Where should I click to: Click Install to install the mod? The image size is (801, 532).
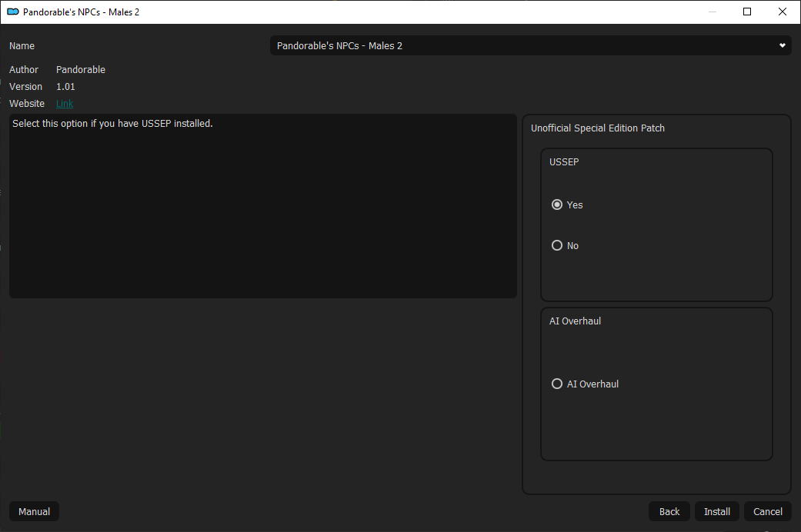[x=716, y=511]
